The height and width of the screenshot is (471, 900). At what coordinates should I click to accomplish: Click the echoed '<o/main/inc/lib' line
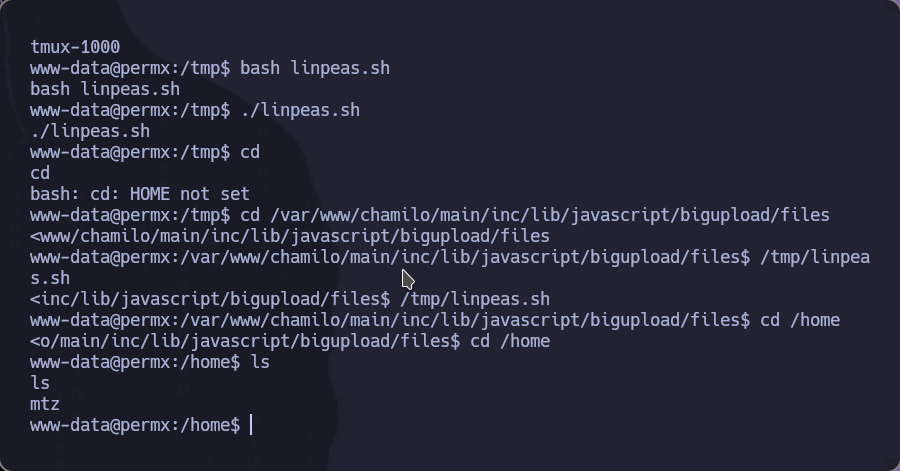290,341
